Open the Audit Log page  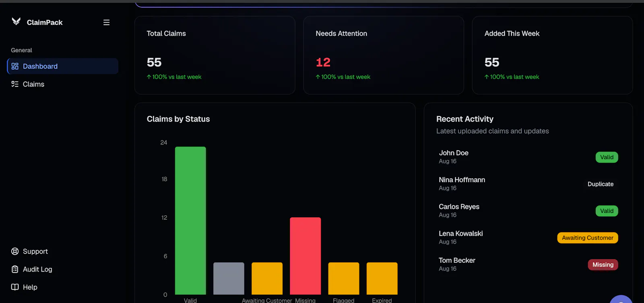point(37,269)
